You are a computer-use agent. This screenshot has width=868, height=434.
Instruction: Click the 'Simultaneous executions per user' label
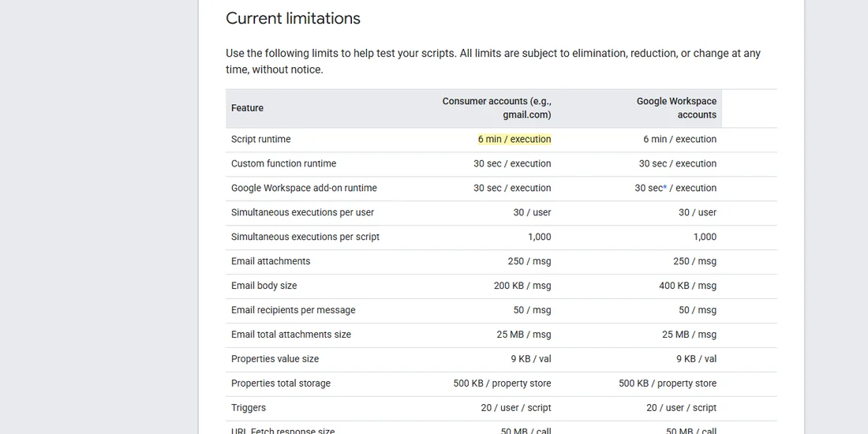(x=303, y=212)
